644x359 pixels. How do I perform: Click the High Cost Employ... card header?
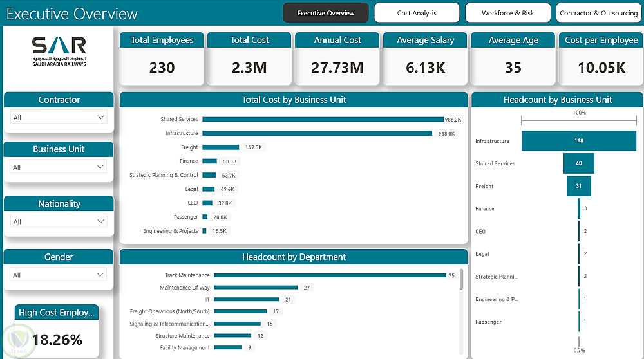coord(57,312)
